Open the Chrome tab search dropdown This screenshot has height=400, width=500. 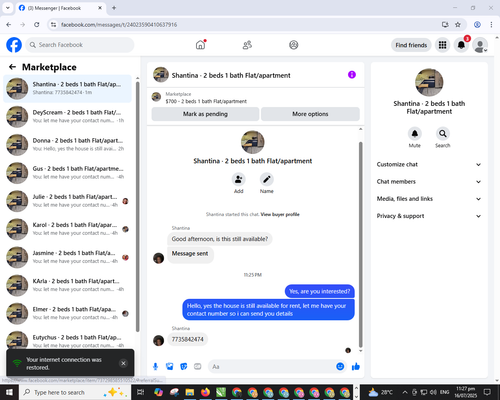point(8,8)
